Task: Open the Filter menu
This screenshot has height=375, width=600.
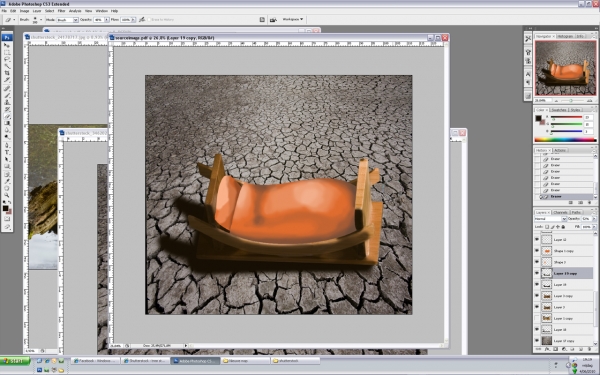Action: 61,11
